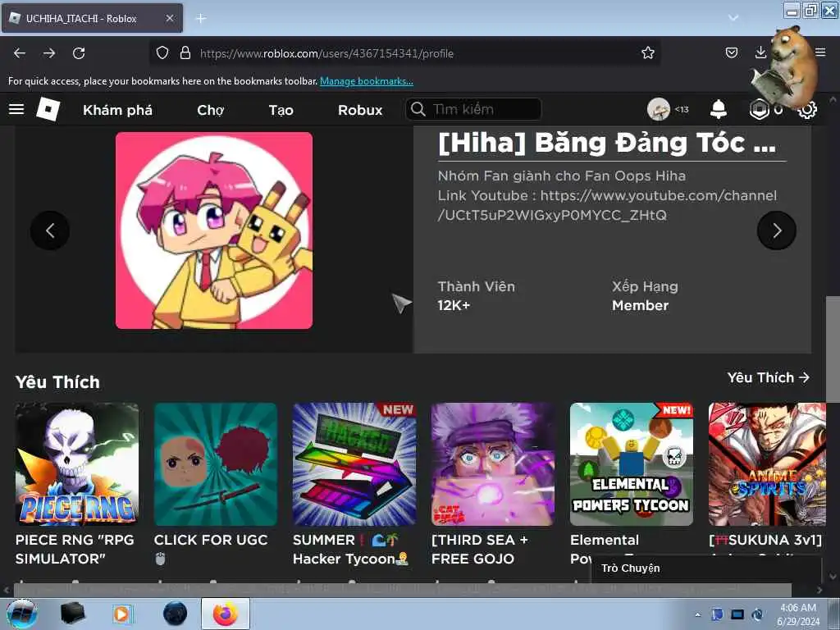Show hidden system tray icons
The height and width of the screenshot is (630, 840).
tap(697, 614)
